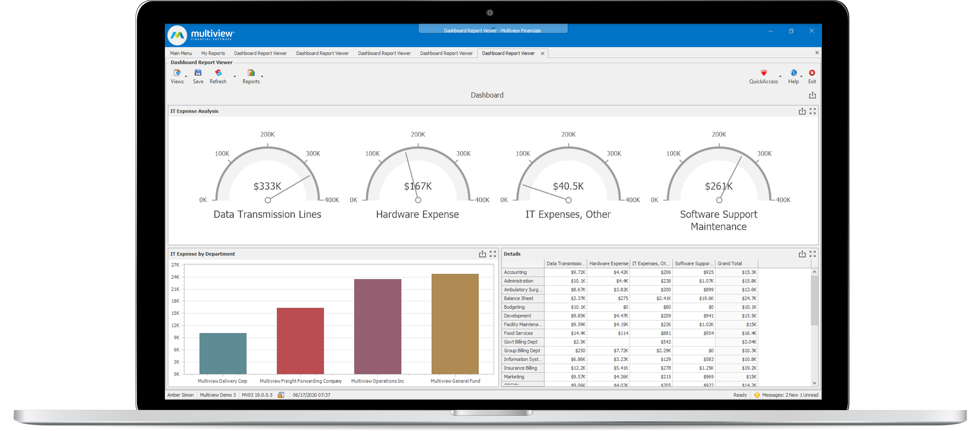Click the QuickAccess heart icon
The image size is (980, 431).
coord(764,73)
